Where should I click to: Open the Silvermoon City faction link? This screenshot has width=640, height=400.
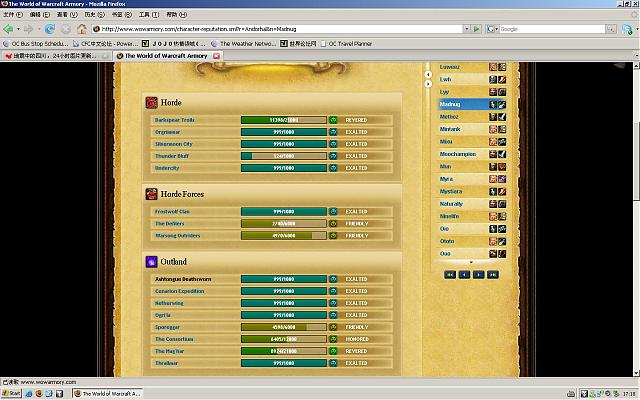coord(173,144)
